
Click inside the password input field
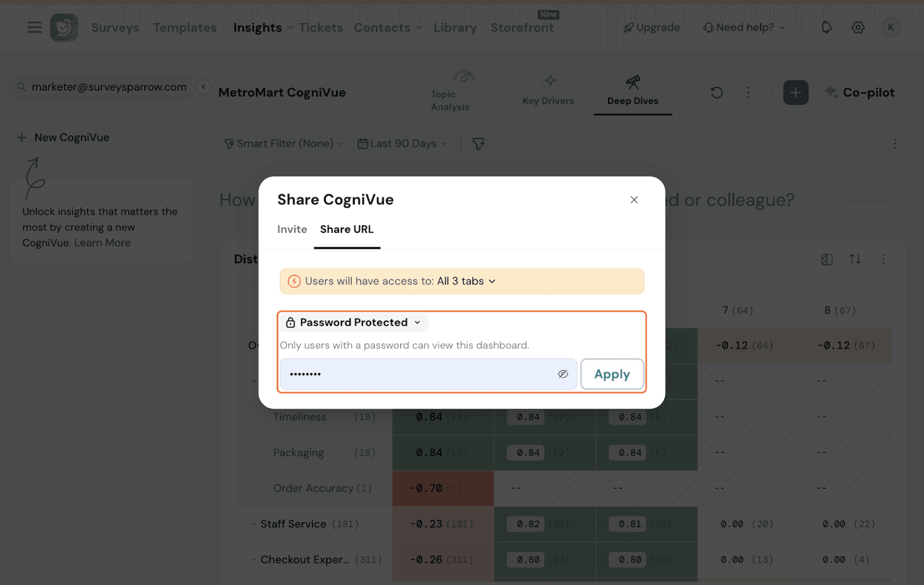point(416,374)
